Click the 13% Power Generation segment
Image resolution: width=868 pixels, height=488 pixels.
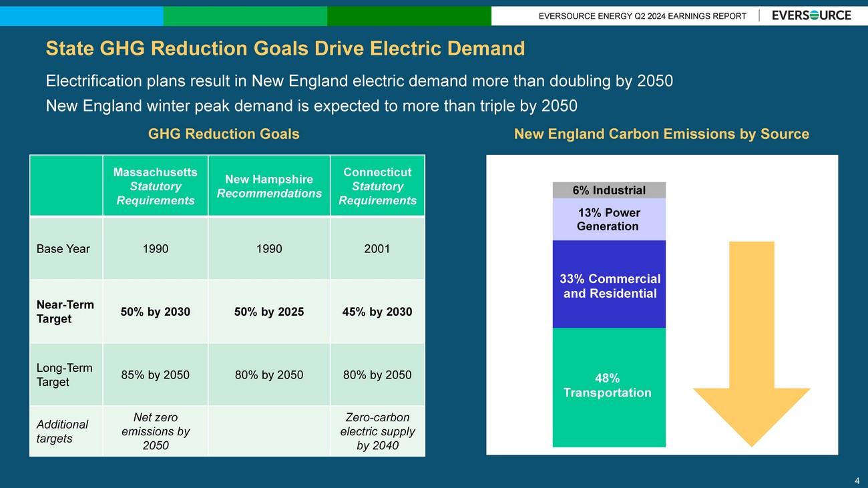(x=608, y=220)
